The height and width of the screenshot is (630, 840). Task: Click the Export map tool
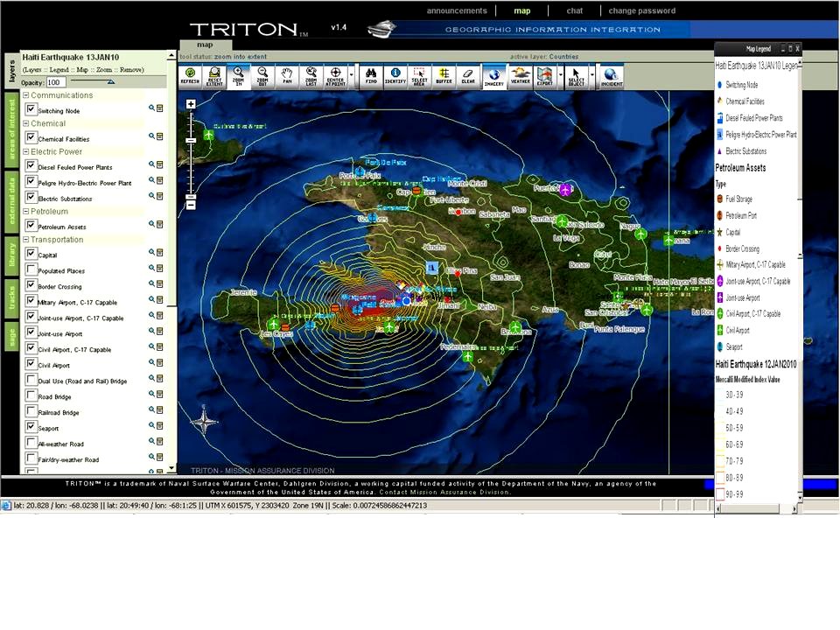pos(545,76)
